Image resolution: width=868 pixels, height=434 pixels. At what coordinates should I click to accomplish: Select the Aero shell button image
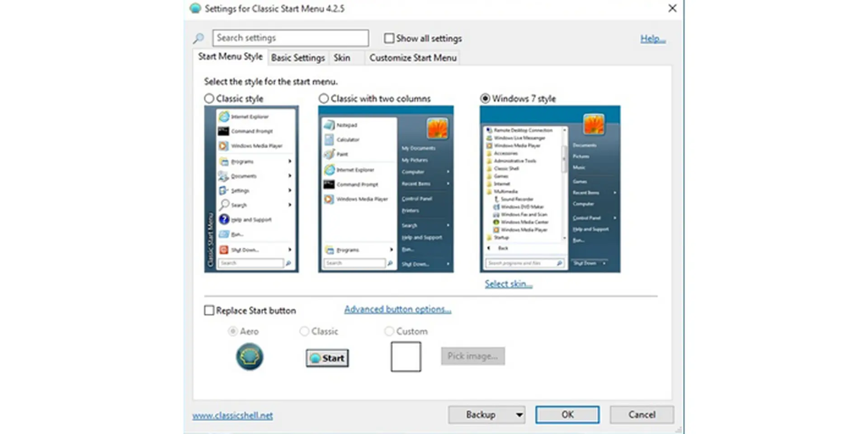[x=250, y=357]
